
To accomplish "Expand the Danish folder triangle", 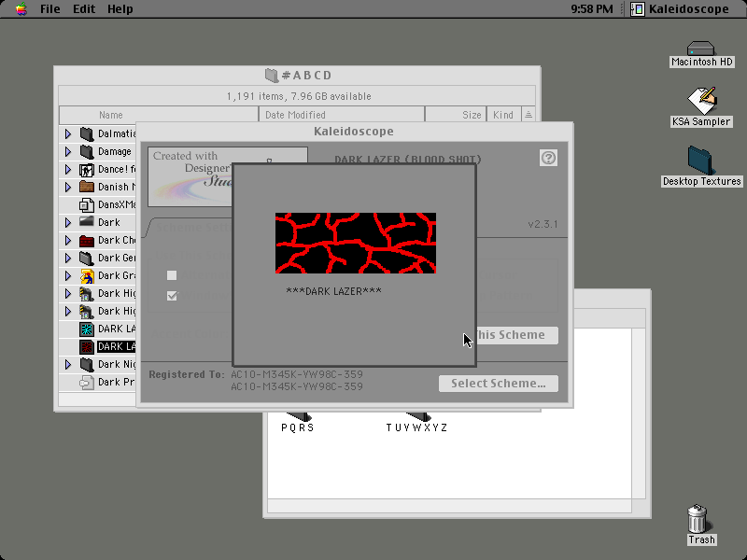I will [68, 188].
